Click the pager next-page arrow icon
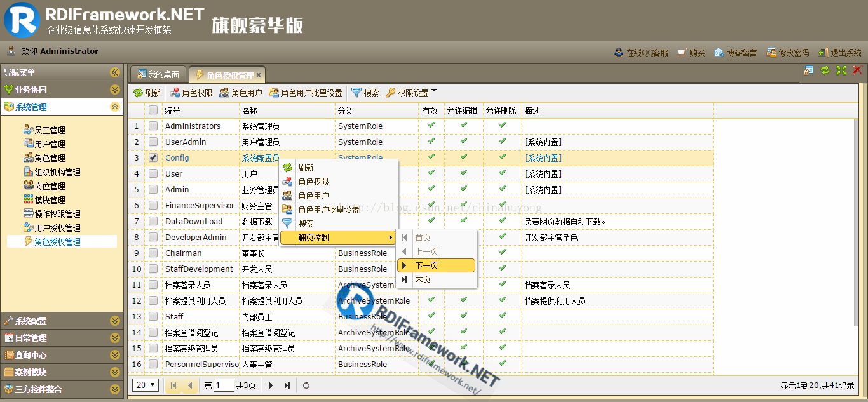This screenshot has width=868, height=402. pyautogui.click(x=271, y=385)
